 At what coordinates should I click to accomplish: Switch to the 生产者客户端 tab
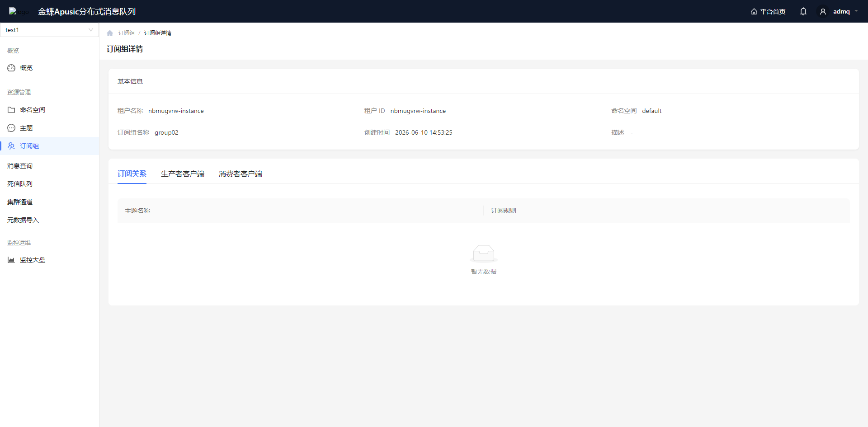[x=183, y=174]
